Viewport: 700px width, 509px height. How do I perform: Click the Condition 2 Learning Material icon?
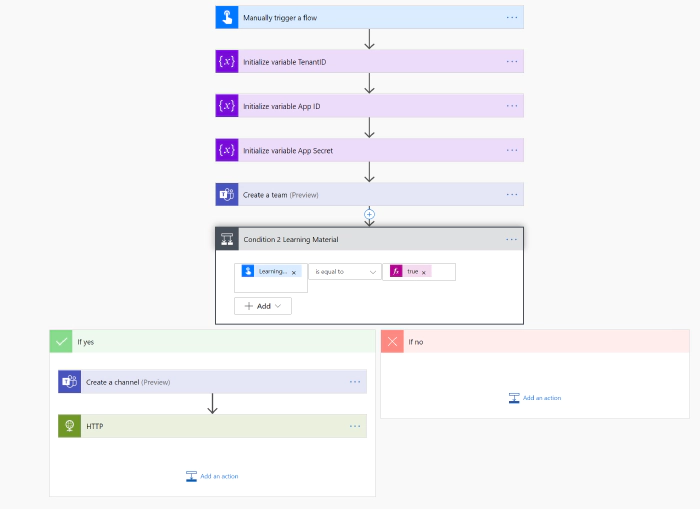tap(228, 239)
